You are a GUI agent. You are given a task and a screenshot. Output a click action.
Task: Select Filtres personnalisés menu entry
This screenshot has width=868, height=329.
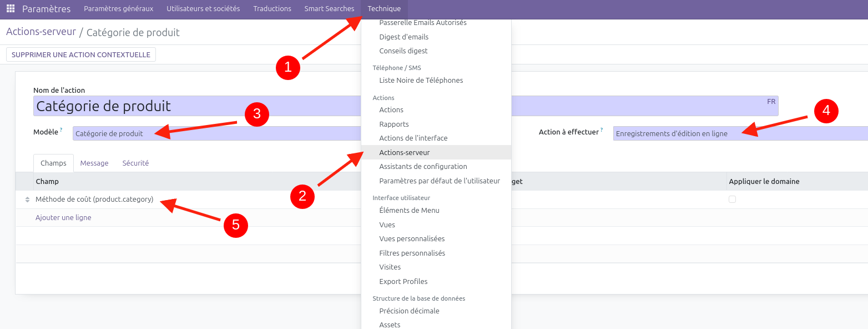coord(412,253)
